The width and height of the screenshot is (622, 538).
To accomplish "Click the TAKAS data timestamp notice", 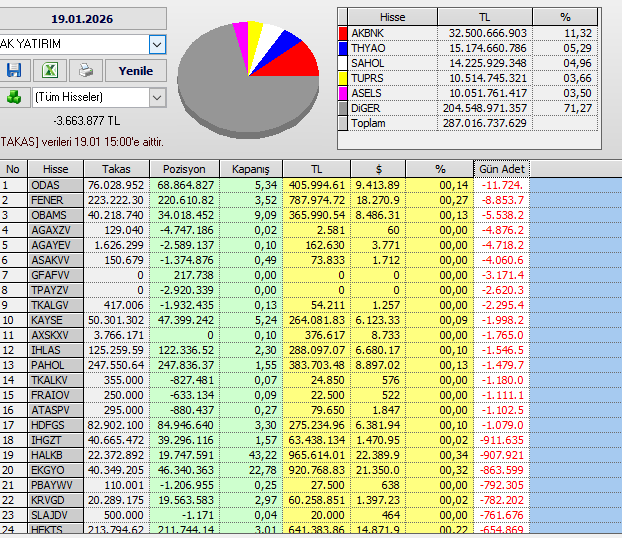I will pos(82,142).
